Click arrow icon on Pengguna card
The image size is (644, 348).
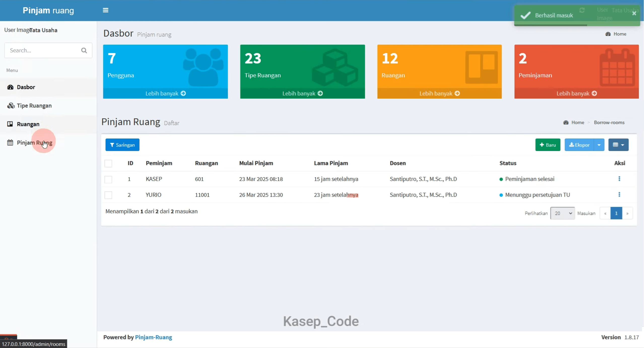(x=183, y=94)
